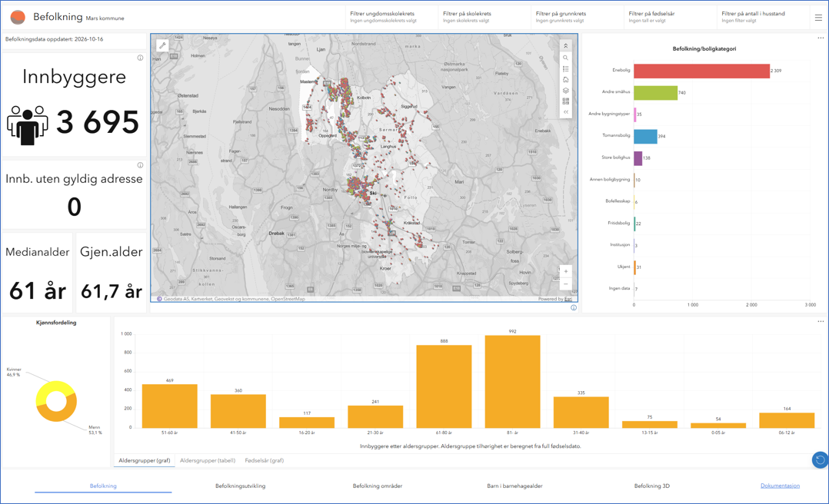Open Filtrer på antall i husstand filter
This screenshot has height=504, width=829.
coord(764,17)
